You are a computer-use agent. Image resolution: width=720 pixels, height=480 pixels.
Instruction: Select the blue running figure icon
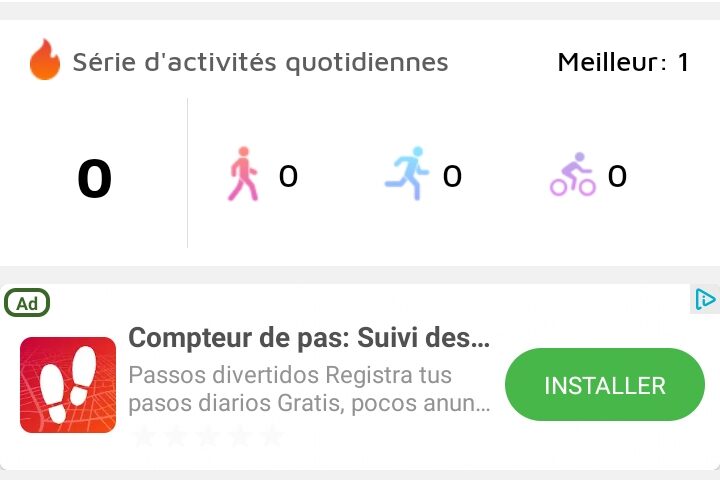click(407, 173)
